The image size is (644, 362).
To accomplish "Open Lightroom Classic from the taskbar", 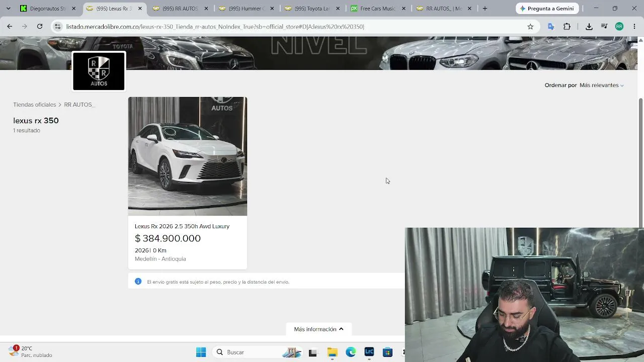I will click(x=369, y=352).
